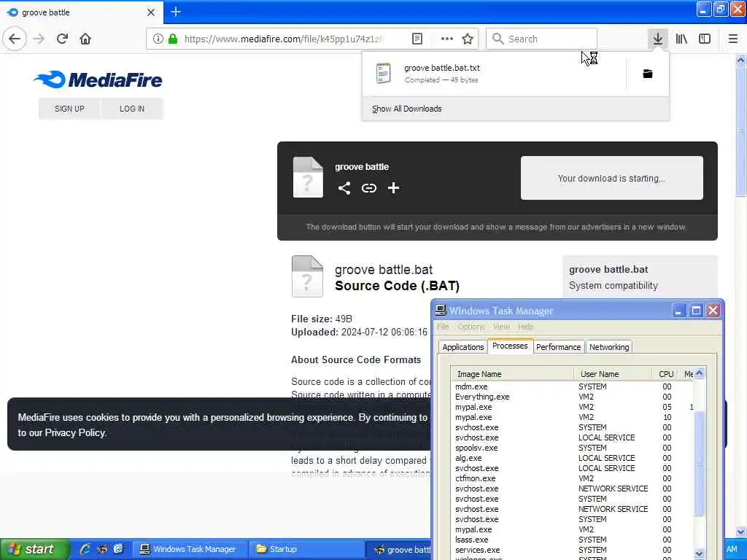Click in the browser Search field
Image resolution: width=747 pixels, height=560 pixels.
click(x=541, y=39)
